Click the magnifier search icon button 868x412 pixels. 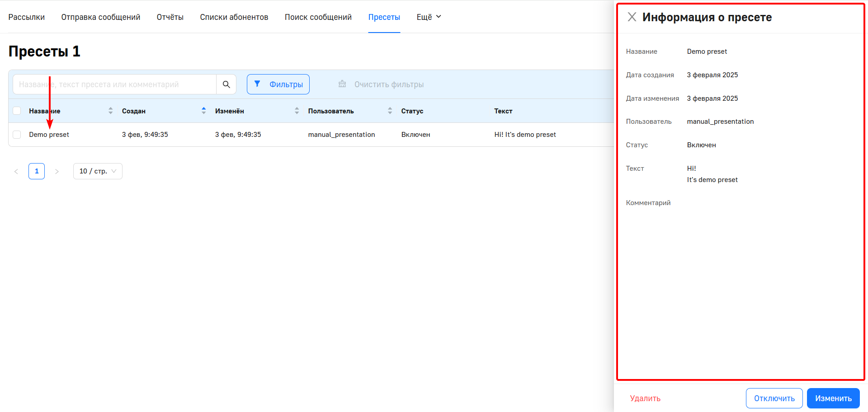pos(226,84)
